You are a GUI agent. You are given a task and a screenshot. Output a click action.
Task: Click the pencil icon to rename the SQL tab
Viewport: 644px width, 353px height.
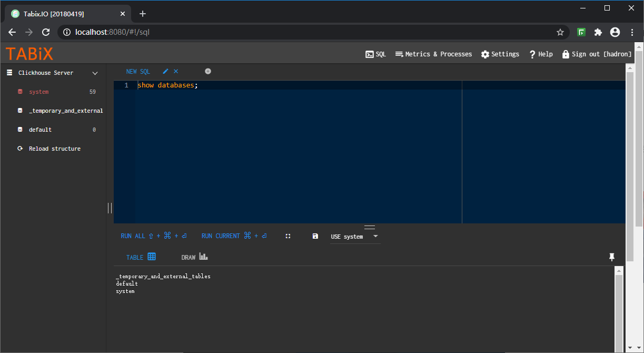coord(165,71)
